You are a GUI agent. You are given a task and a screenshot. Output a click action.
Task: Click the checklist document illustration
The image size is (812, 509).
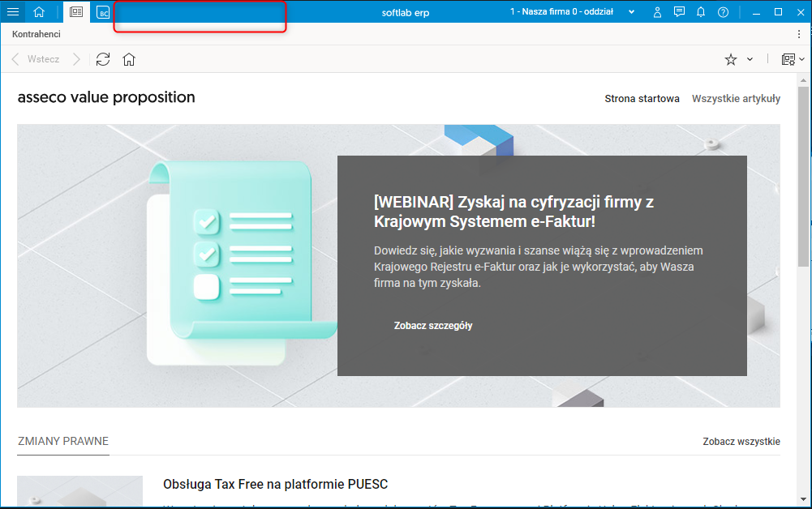pyautogui.click(x=241, y=263)
